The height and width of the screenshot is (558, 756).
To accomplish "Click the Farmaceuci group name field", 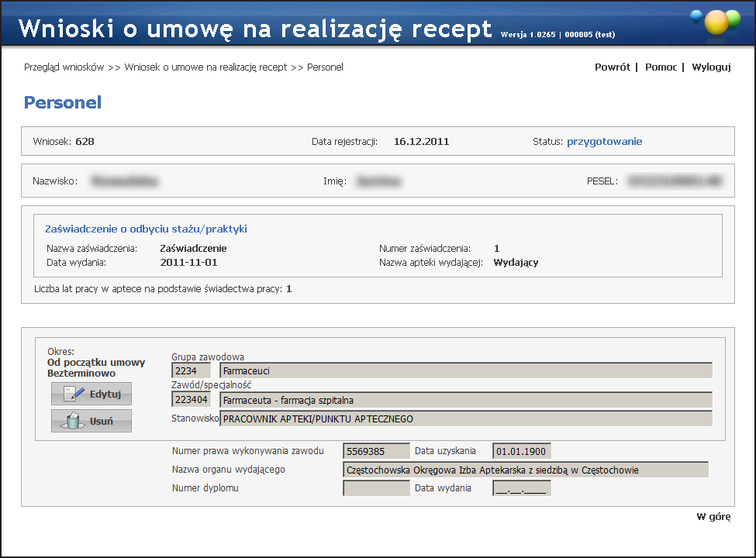I will click(x=466, y=370).
